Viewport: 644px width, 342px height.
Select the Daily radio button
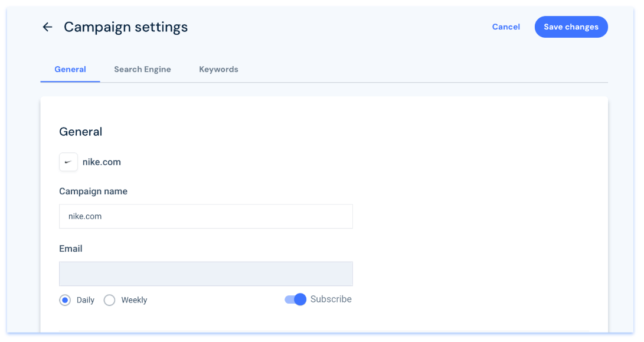(x=65, y=300)
